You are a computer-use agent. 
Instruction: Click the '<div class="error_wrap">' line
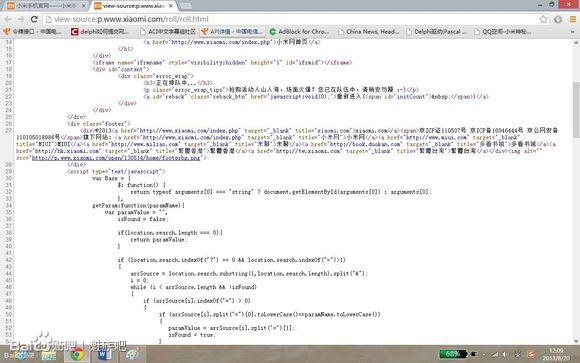(156, 76)
